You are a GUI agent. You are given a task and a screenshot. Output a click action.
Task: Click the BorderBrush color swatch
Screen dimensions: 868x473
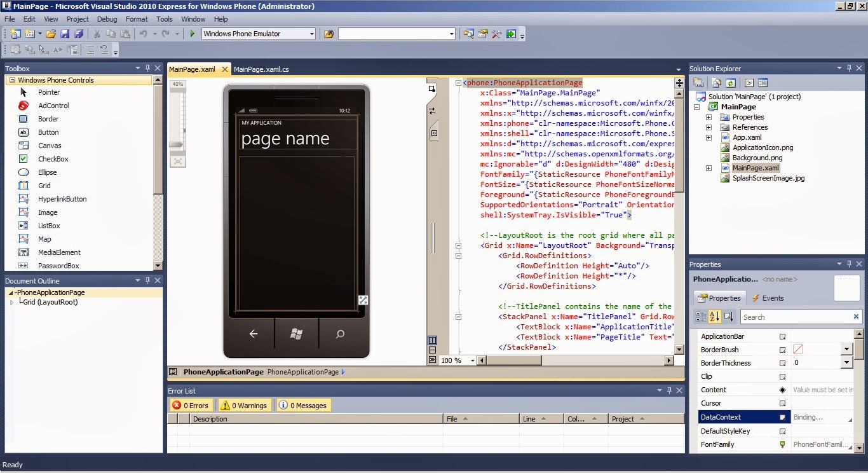click(798, 349)
